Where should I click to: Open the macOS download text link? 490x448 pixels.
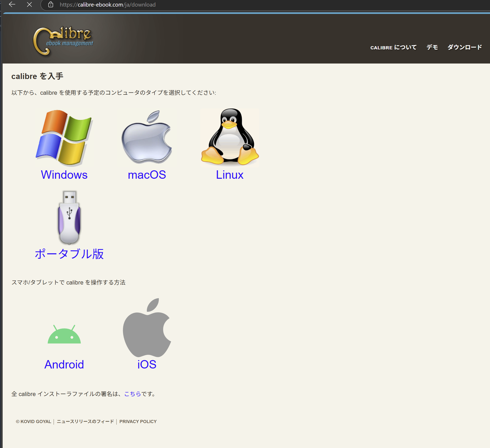147,175
